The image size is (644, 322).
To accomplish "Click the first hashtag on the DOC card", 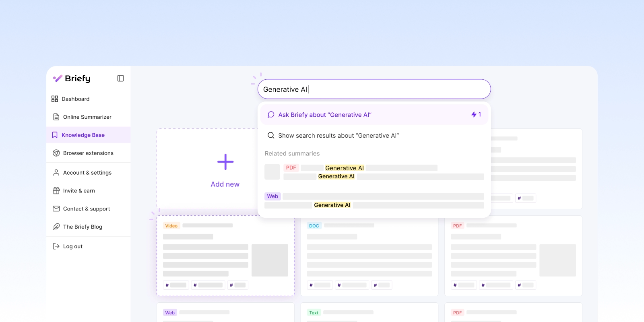I will pyautogui.click(x=320, y=285).
